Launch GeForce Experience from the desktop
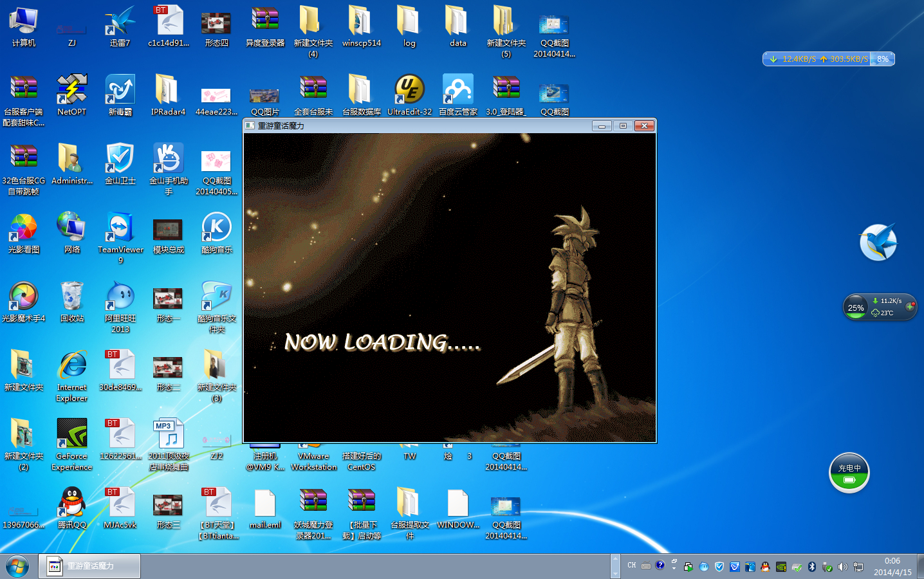Screen dimensions: 924x579 coord(71,434)
